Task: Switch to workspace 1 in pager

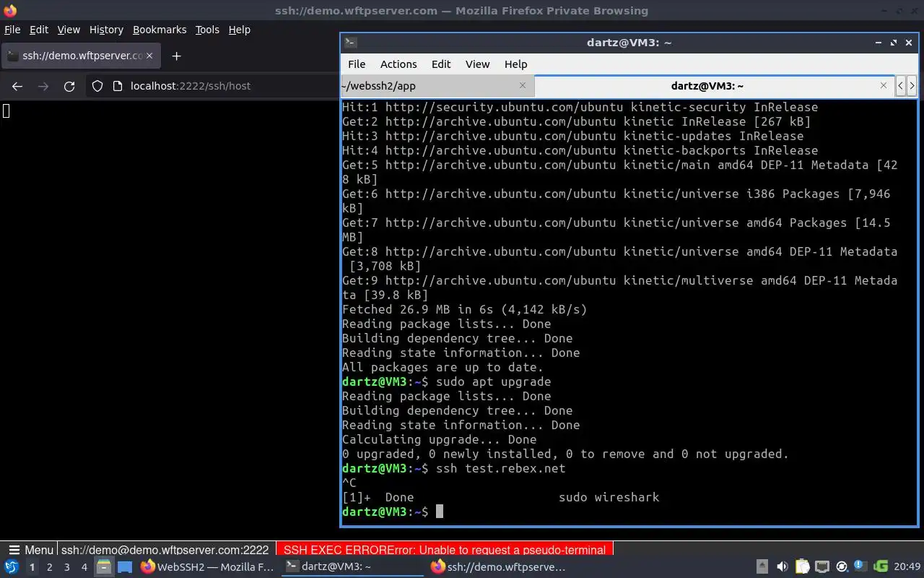Action: 32,567
